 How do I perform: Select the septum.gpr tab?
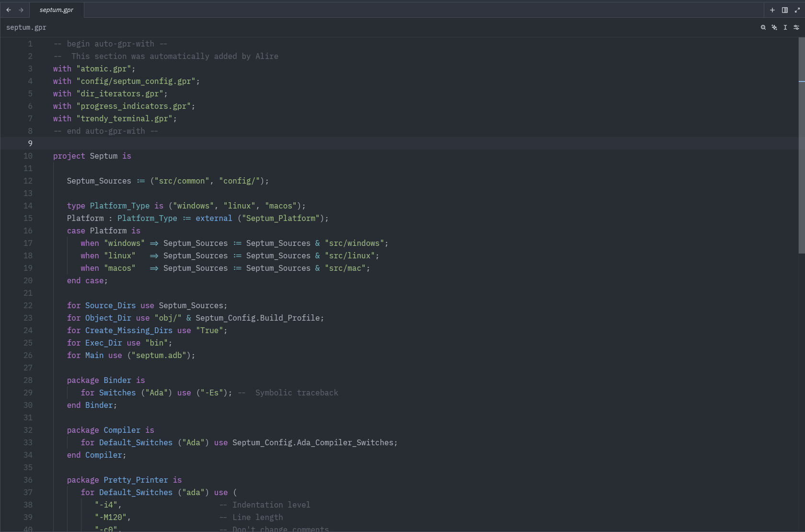pyautogui.click(x=57, y=10)
